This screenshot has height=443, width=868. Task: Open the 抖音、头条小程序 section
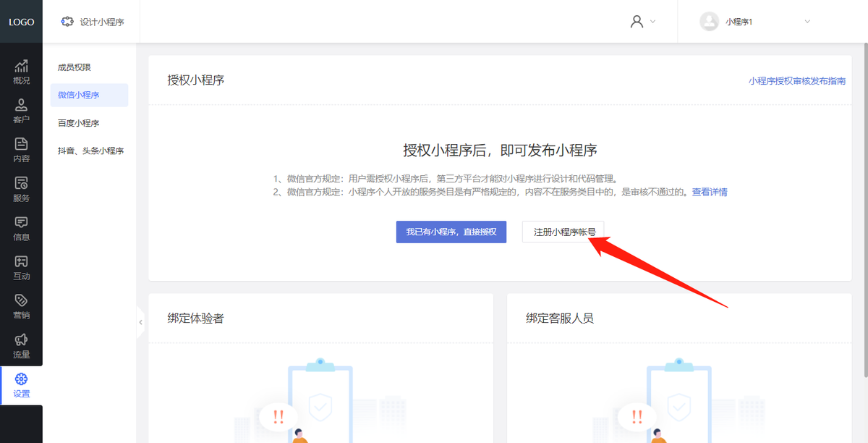[x=90, y=151]
